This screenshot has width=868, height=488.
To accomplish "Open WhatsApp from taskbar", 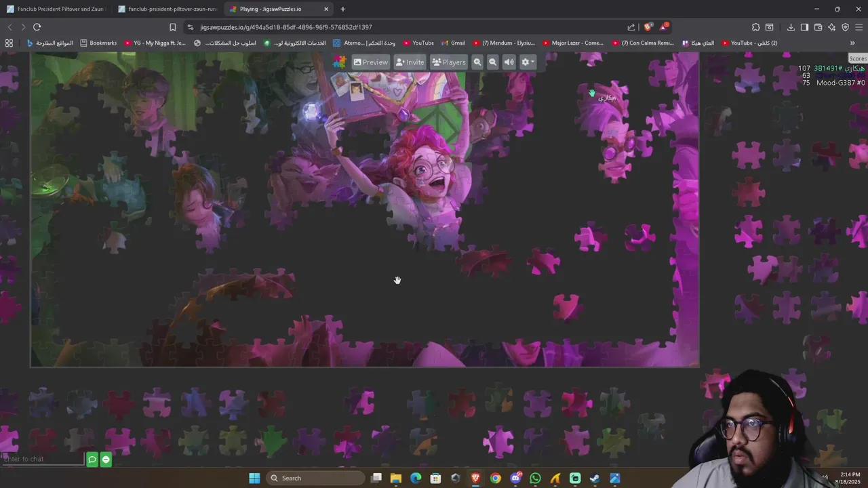I will coord(536,478).
